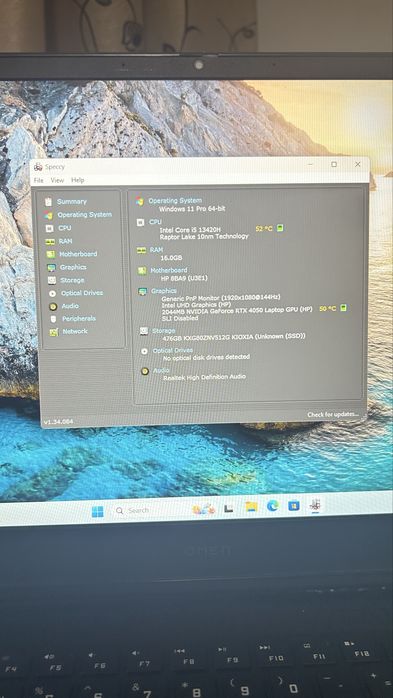
Task: Select Motherboard in the sidebar
Action: [x=78, y=254]
